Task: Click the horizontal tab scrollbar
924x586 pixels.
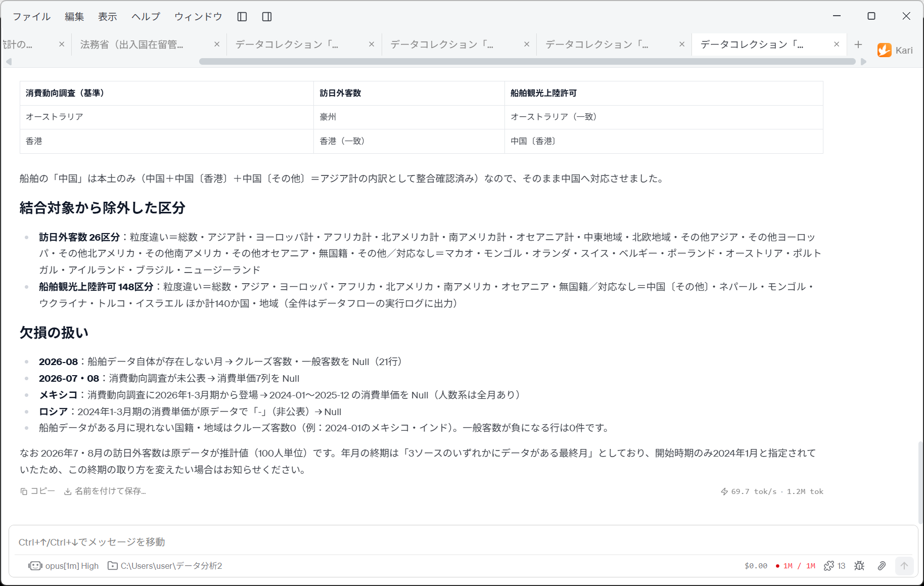Action: (x=527, y=61)
